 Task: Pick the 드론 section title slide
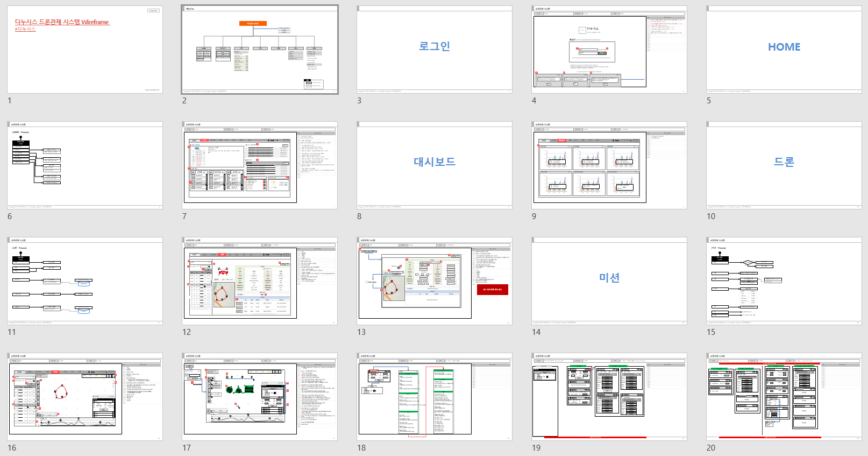pyautogui.click(x=784, y=165)
